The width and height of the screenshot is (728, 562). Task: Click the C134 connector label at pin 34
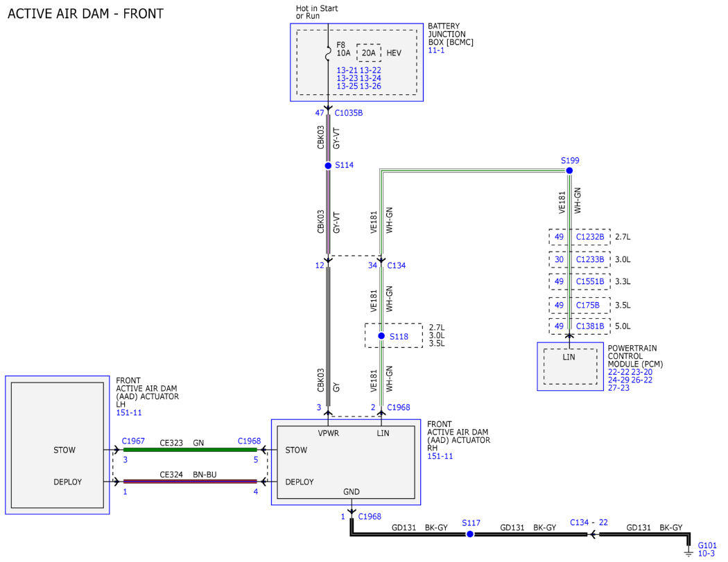click(x=396, y=265)
